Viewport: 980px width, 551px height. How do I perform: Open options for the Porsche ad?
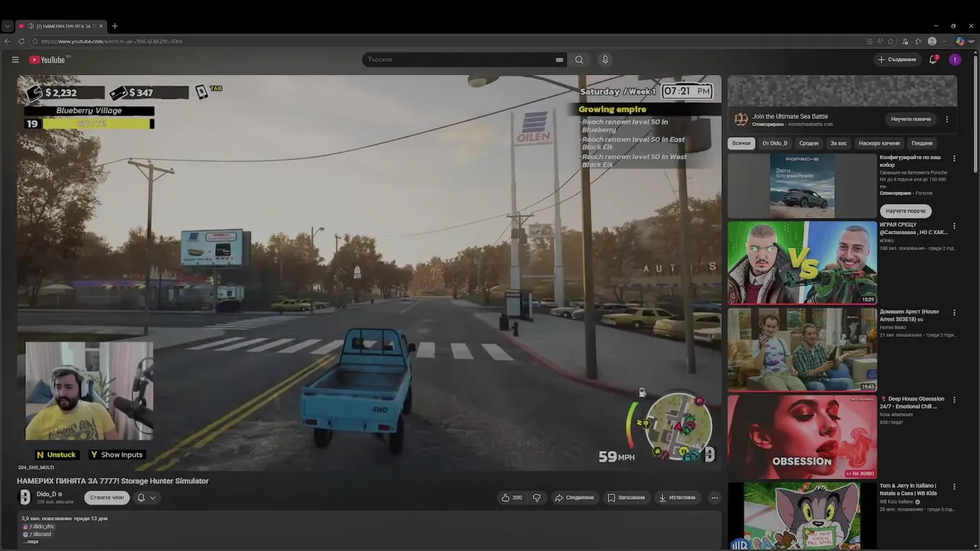(x=954, y=158)
